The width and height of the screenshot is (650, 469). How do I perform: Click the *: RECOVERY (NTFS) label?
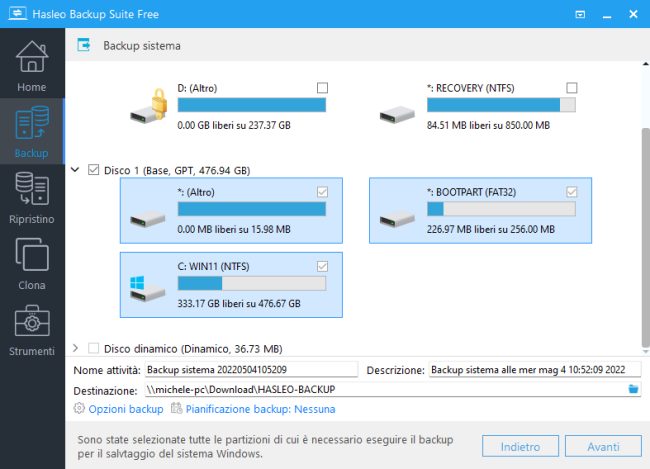tap(471, 88)
